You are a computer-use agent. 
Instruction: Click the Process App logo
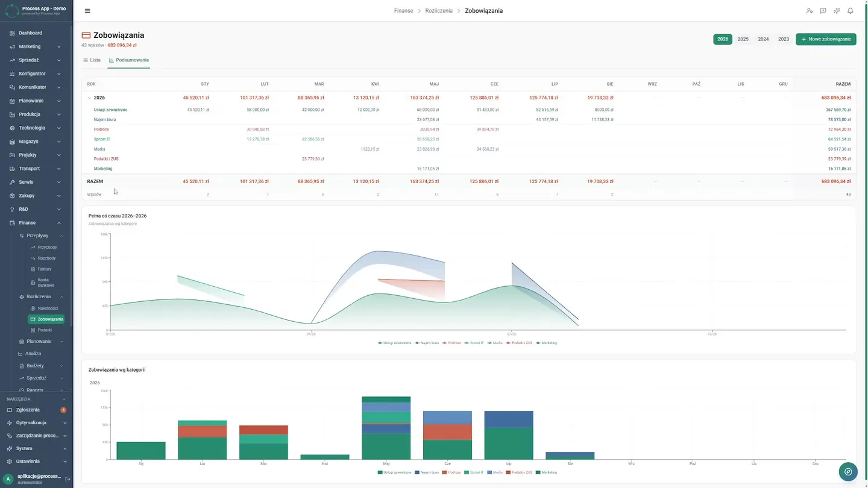click(x=12, y=10)
